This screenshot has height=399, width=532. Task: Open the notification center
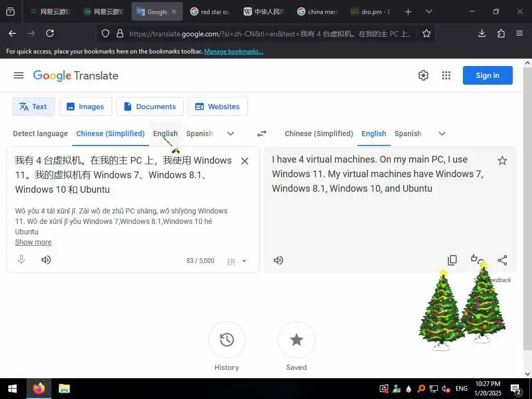coord(516,389)
